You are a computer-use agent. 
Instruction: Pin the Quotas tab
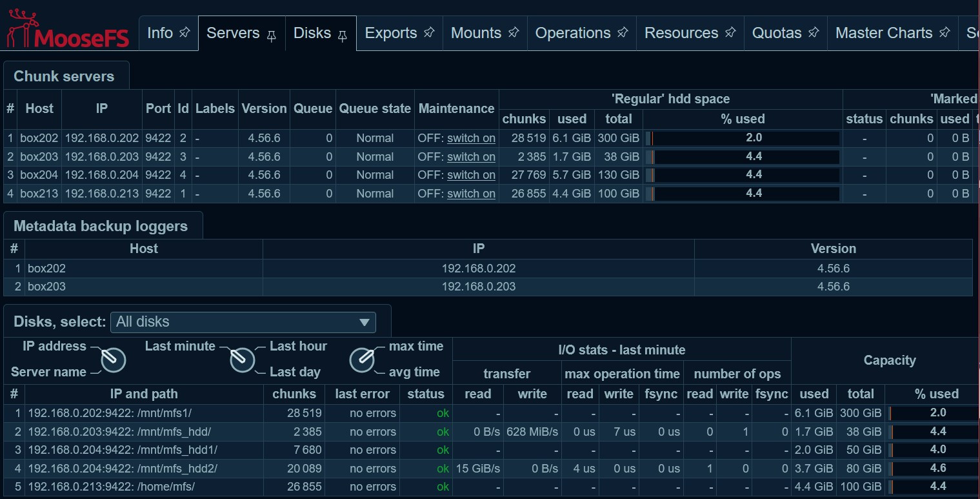tap(814, 32)
